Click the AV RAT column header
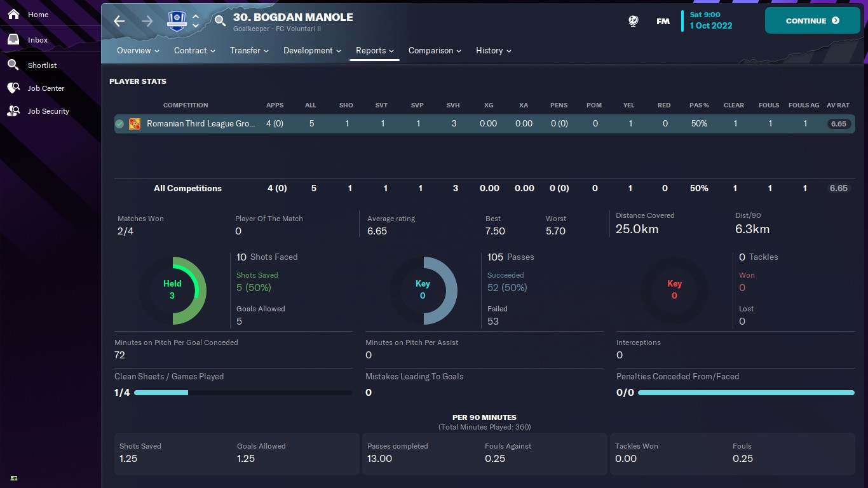 pyautogui.click(x=838, y=105)
